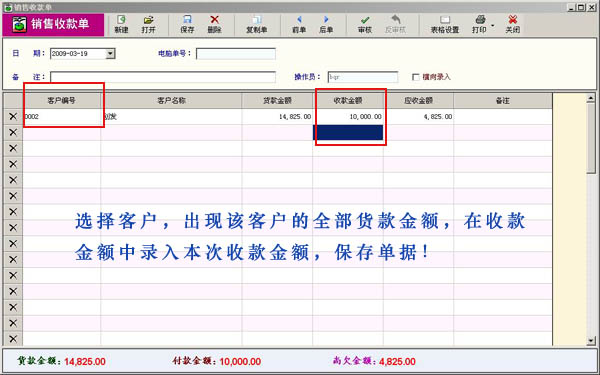The height and width of the screenshot is (375, 600).
Task: Click the 电脑单号 input field
Action: 236,54
